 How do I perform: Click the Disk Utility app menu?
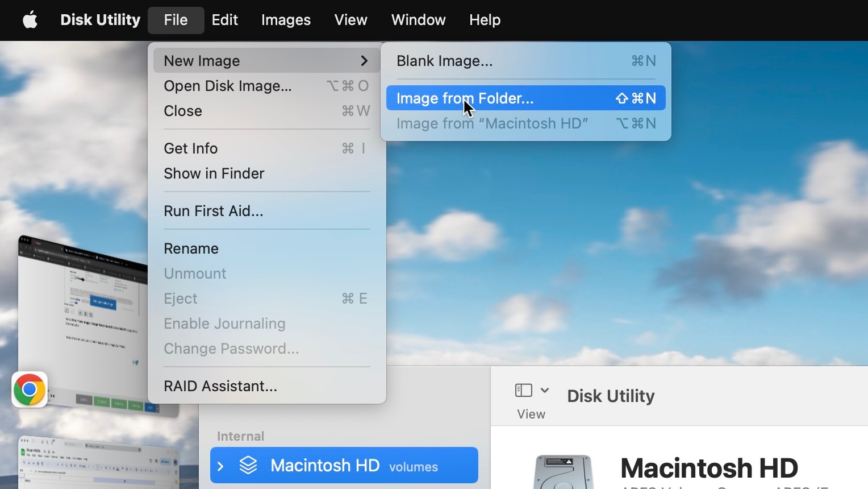click(100, 20)
